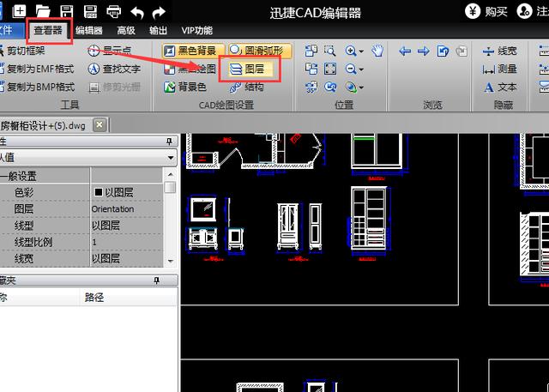Click 复制为EMF格式 copy as EMF
This screenshot has height=392, width=549.
37,69
